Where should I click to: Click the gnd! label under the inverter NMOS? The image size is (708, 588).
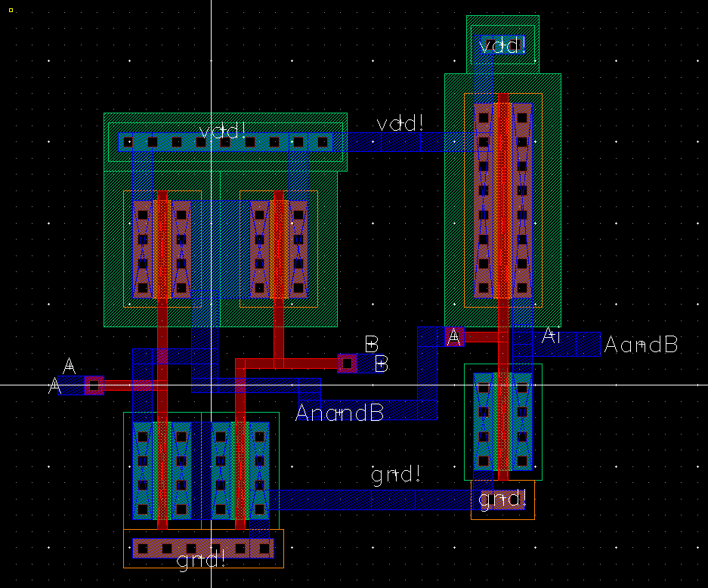tap(502, 499)
